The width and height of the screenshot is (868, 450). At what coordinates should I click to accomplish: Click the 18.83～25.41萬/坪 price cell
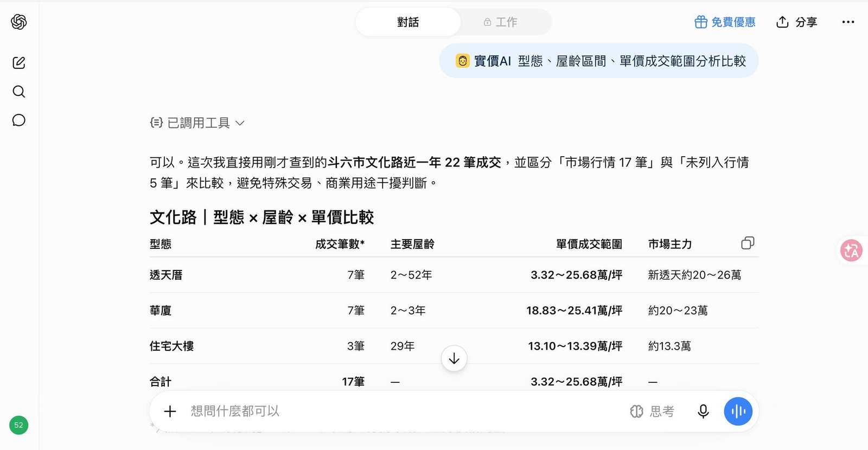coord(575,311)
